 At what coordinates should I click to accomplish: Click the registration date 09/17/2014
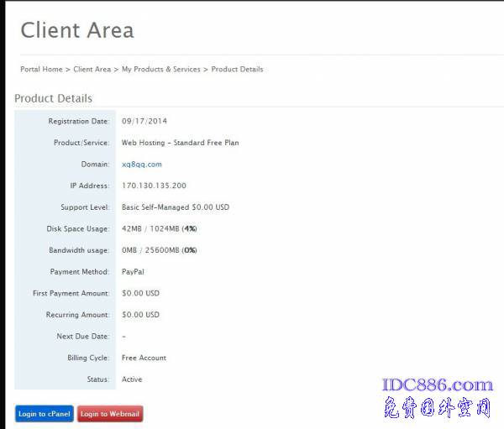[144, 122]
